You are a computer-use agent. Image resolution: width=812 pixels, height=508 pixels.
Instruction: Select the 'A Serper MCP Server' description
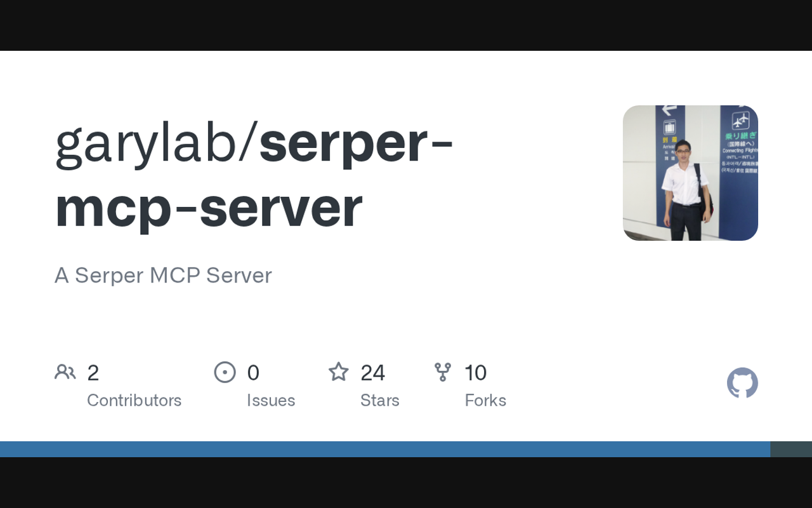[x=163, y=276]
